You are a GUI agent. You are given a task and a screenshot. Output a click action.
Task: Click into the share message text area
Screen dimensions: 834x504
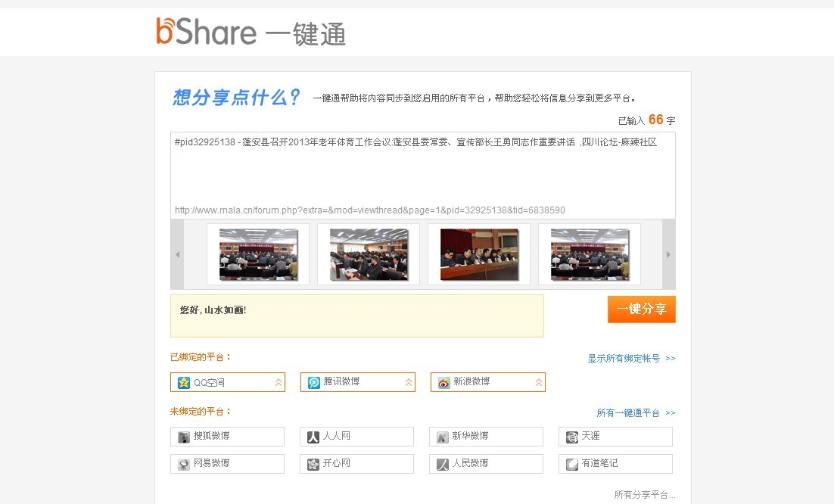(423, 167)
